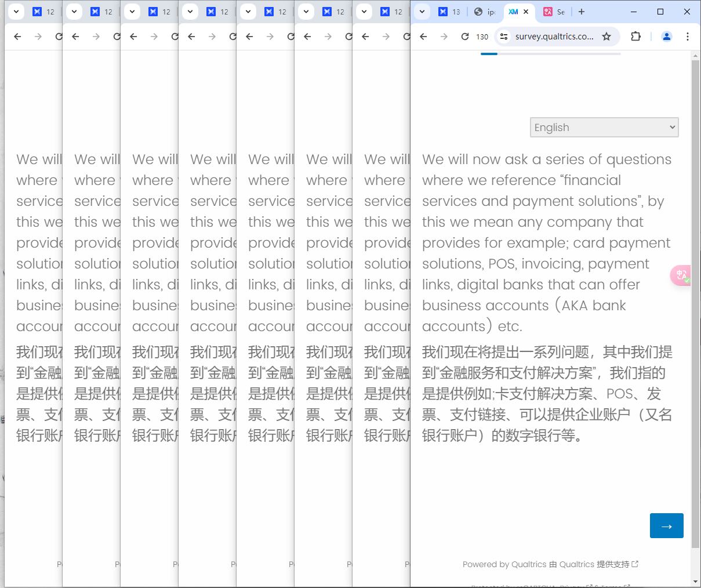Switch to the globe-icon 'ip' tab
701x588 pixels.
point(484,12)
